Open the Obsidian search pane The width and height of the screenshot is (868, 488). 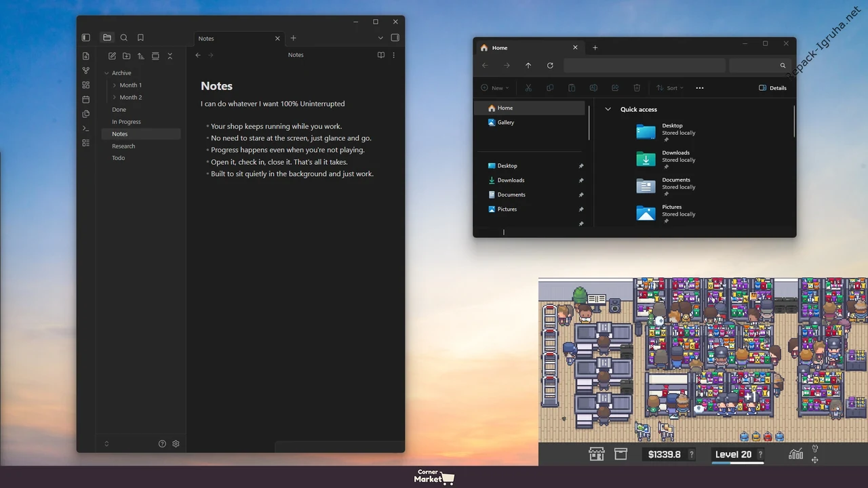coord(123,38)
